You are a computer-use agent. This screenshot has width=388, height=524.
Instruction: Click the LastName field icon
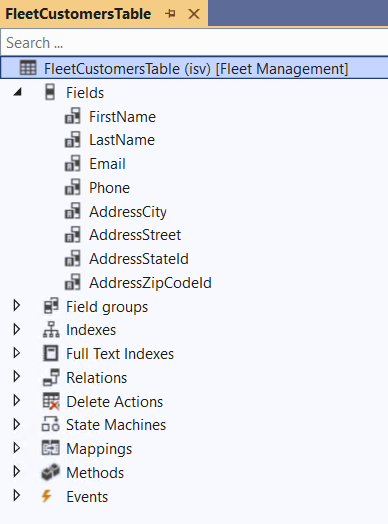click(x=73, y=139)
